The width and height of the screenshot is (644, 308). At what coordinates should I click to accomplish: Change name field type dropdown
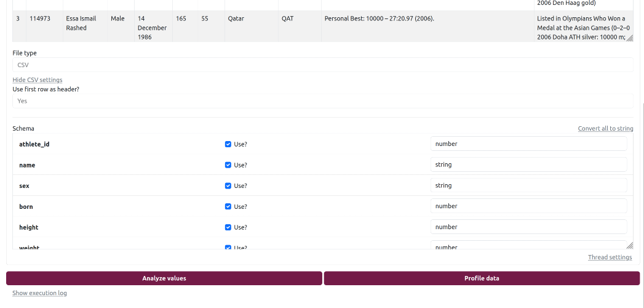528,164
